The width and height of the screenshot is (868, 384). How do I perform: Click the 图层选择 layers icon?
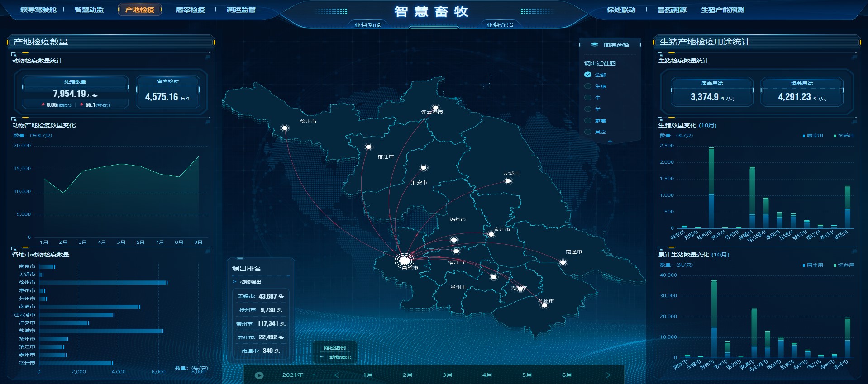[x=595, y=44]
